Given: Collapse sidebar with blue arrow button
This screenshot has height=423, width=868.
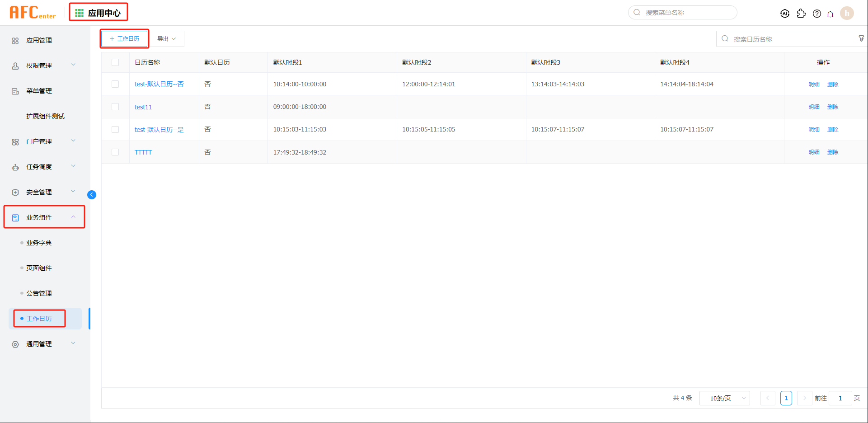Looking at the screenshot, I should coord(92,195).
